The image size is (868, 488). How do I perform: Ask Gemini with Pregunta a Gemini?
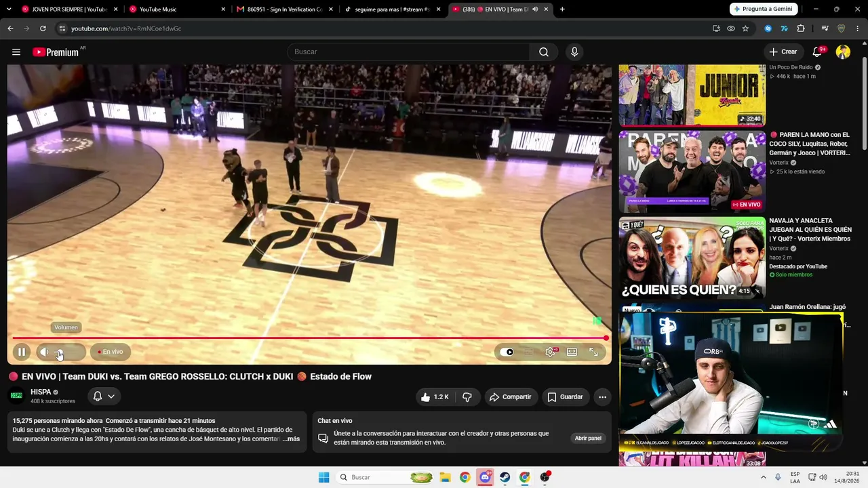[764, 9]
